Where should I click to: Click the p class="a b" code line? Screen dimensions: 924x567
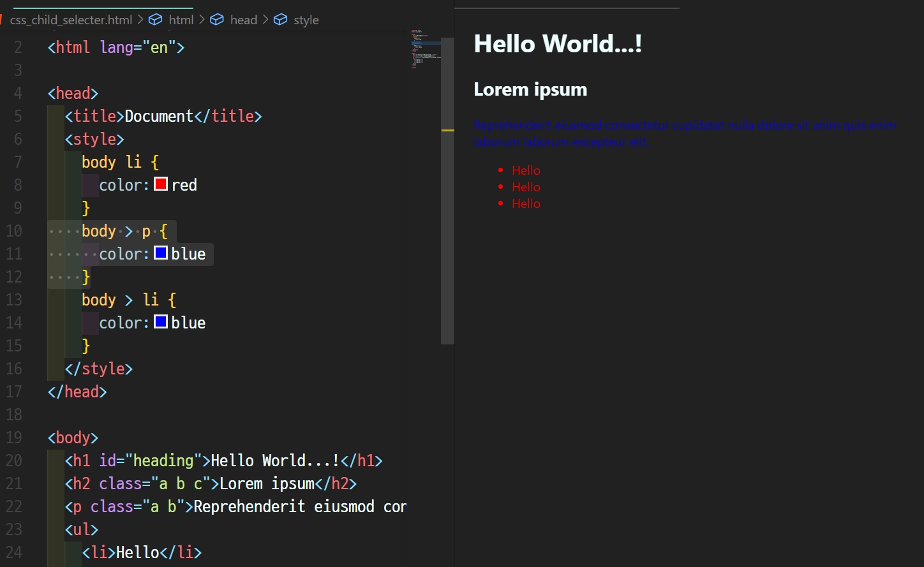tap(235, 506)
